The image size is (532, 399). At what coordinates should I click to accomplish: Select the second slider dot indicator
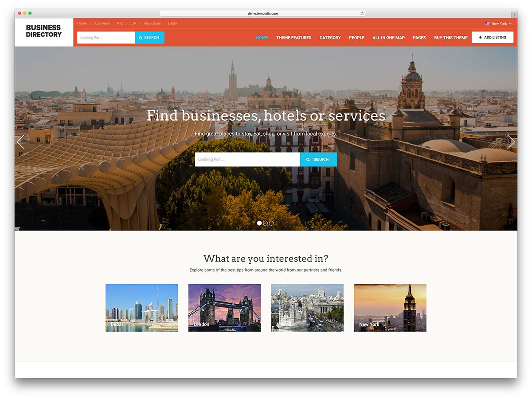coord(265,223)
